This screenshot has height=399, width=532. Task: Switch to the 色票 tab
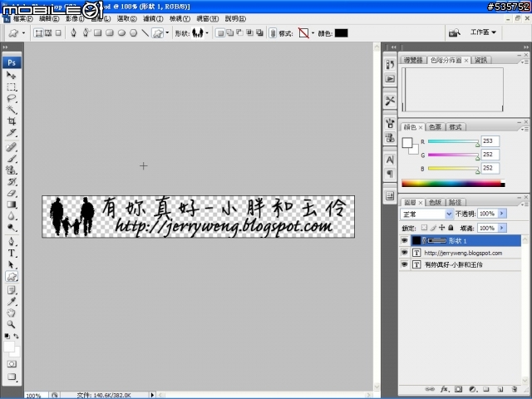coord(435,127)
